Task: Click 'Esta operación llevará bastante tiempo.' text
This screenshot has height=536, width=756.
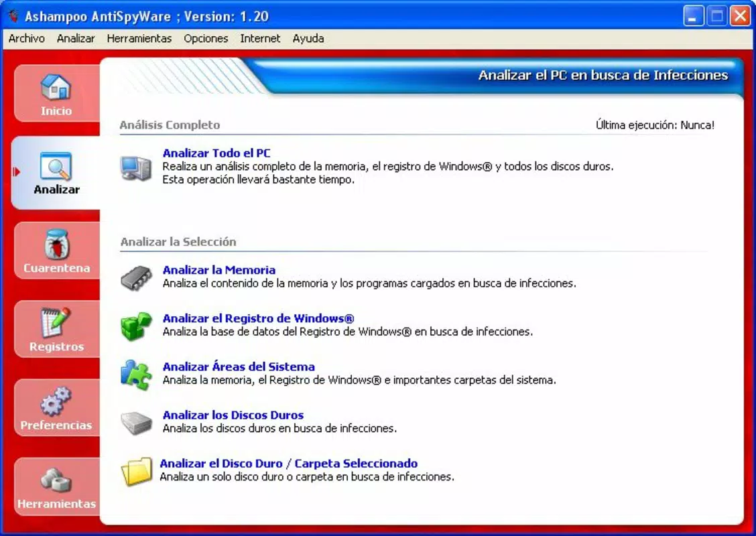Action: coord(259,180)
